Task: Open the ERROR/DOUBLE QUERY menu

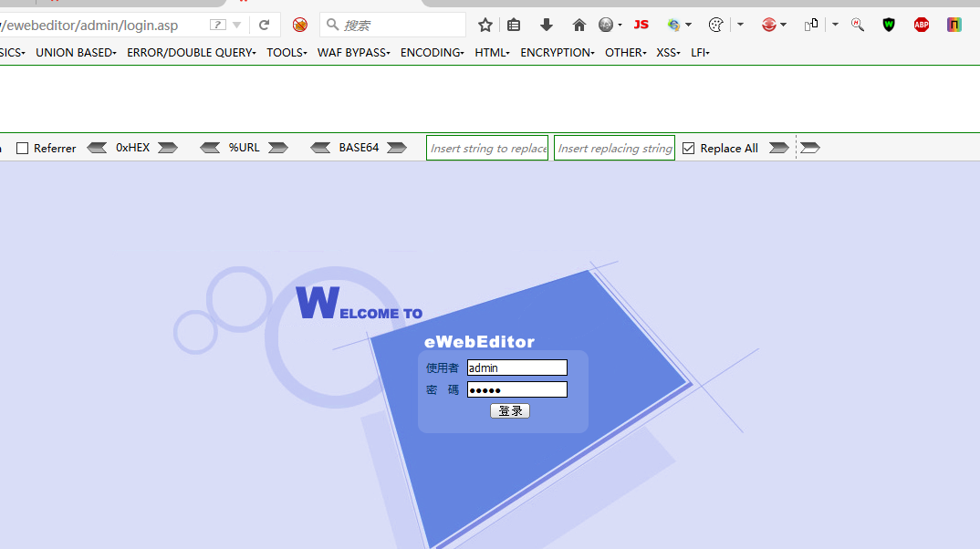Action: coord(192,53)
